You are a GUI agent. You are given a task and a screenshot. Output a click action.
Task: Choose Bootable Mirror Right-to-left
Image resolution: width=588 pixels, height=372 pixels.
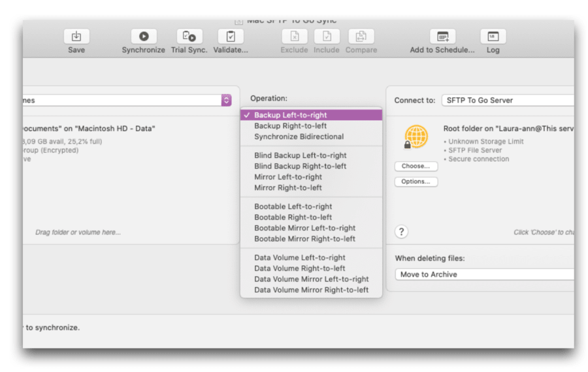click(311, 239)
